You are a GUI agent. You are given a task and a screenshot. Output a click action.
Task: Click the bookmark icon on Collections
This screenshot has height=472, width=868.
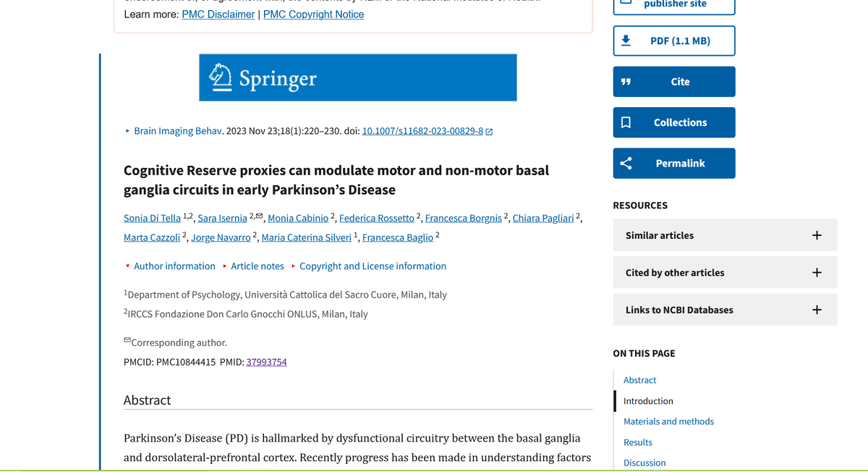(626, 122)
